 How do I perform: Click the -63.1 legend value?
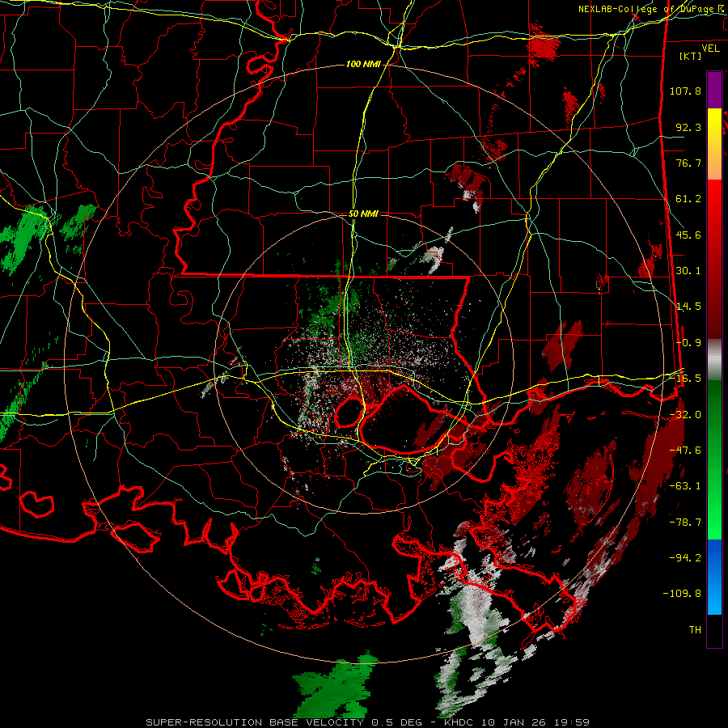click(685, 486)
